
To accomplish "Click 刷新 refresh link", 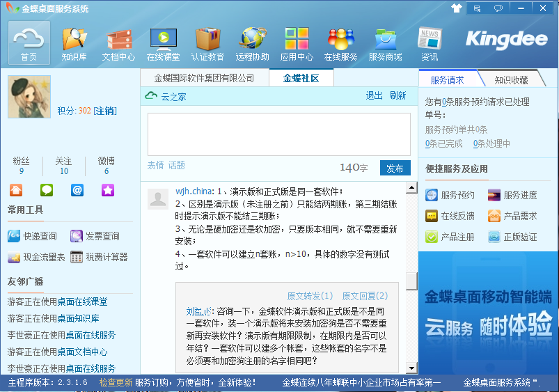I will pos(398,95).
